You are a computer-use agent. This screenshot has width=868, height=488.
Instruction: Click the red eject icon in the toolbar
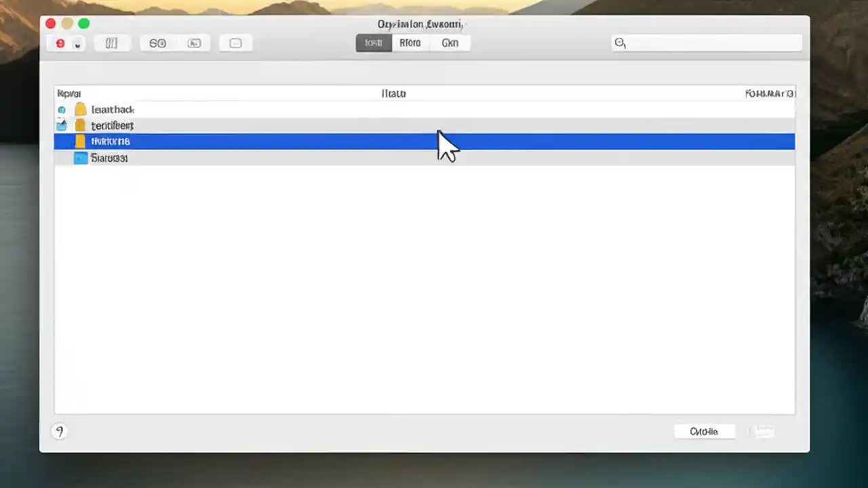tap(60, 43)
